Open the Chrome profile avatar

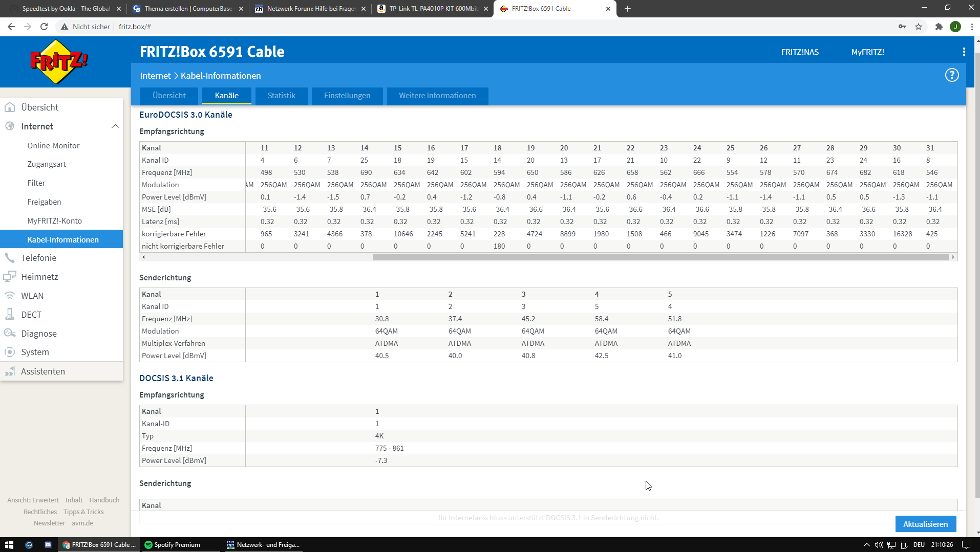tap(955, 27)
